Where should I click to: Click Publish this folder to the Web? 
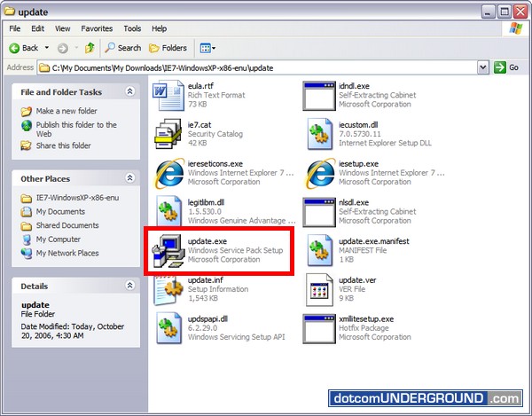tap(76, 130)
